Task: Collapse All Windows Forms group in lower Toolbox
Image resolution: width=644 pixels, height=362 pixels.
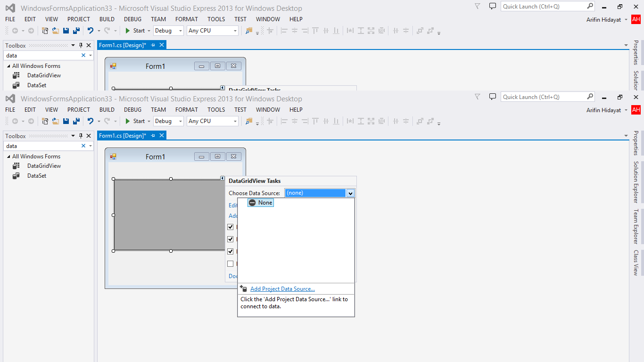Action: click(x=9, y=156)
